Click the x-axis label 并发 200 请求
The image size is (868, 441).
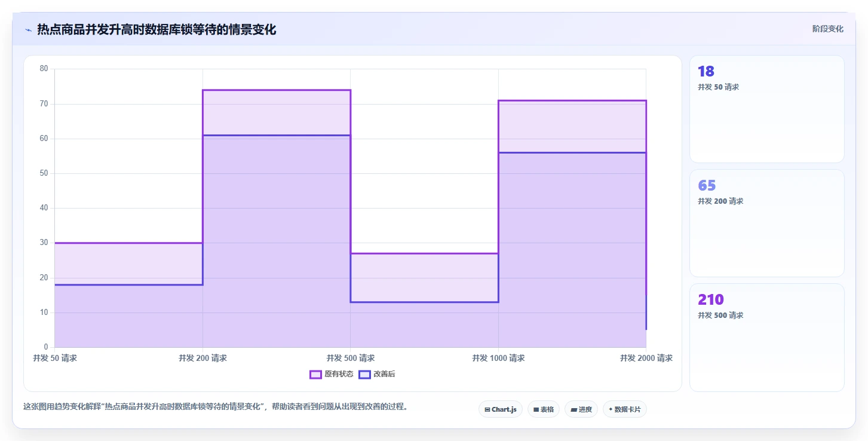pos(203,358)
